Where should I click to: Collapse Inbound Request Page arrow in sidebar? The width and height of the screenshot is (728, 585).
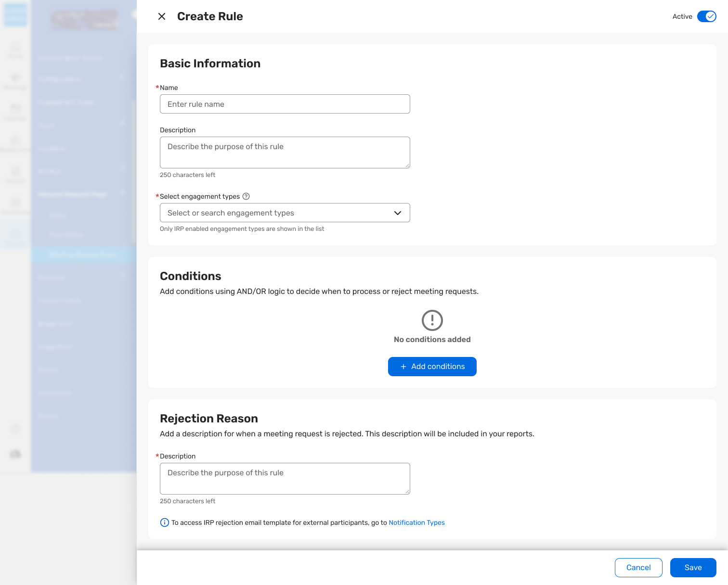pos(122,192)
